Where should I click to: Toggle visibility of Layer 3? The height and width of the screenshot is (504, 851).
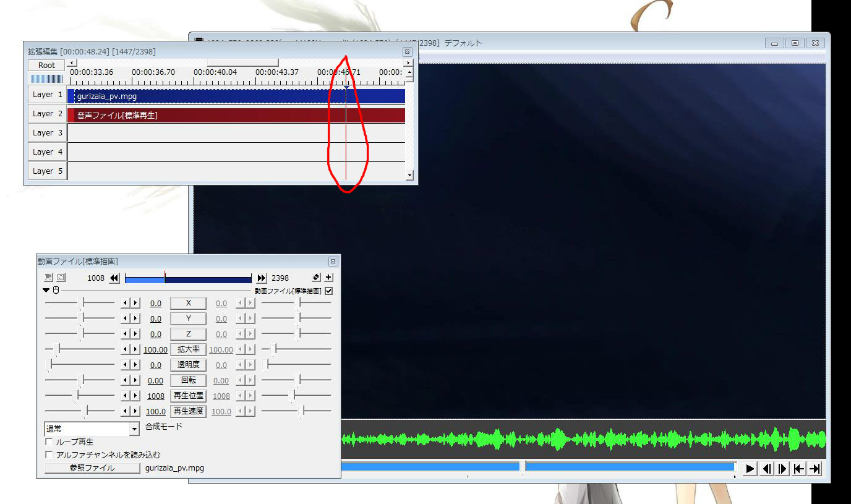tap(47, 133)
